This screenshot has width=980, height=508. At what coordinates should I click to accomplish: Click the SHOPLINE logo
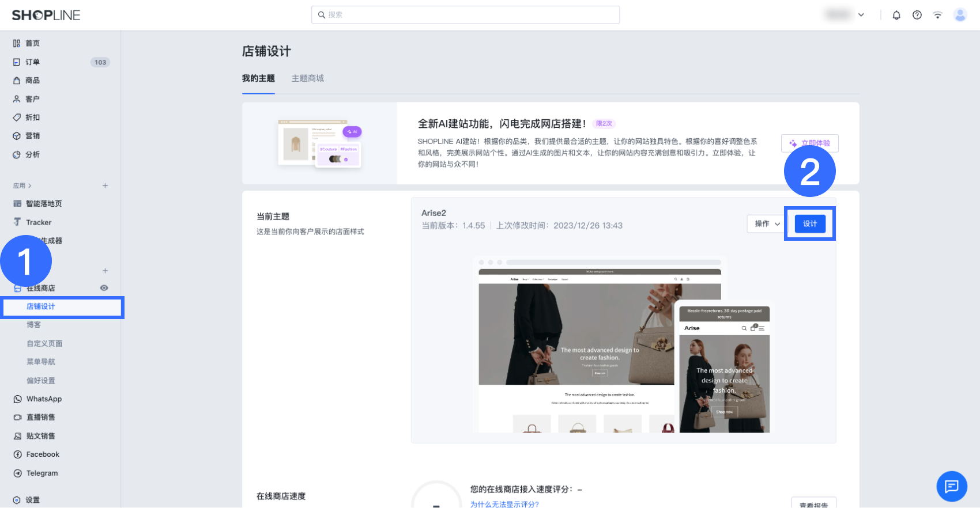point(46,16)
